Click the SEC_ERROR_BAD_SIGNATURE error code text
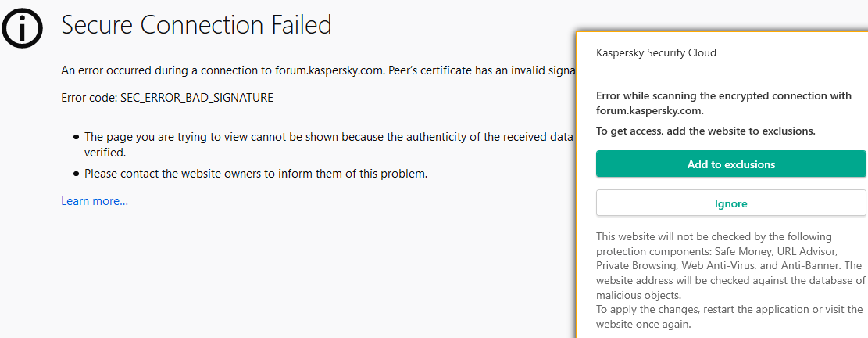 tap(167, 98)
